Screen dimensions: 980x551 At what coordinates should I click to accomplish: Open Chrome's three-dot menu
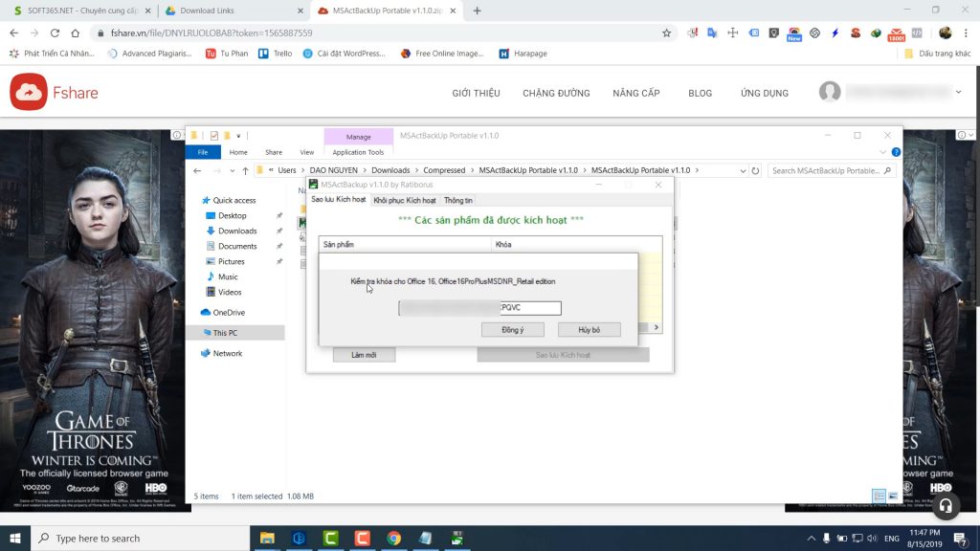(966, 33)
